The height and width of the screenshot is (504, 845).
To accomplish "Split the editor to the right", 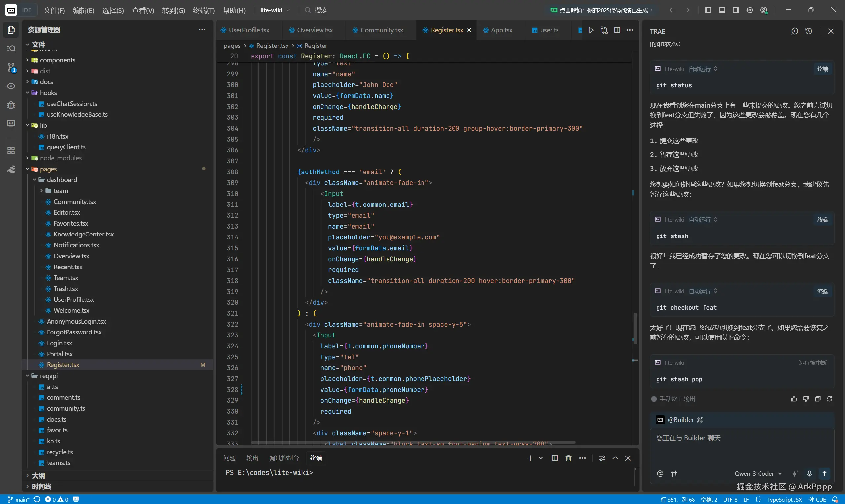I will pos(617,30).
